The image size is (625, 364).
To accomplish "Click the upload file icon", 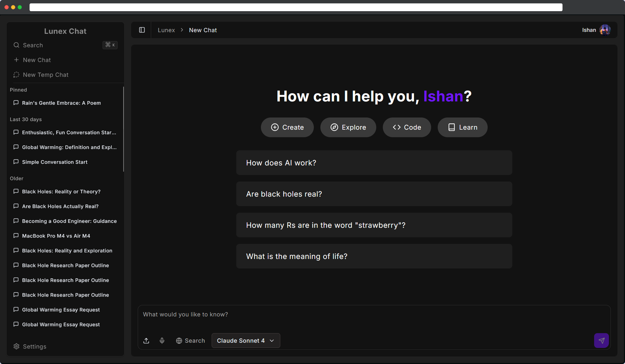I will [x=146, y=341].
